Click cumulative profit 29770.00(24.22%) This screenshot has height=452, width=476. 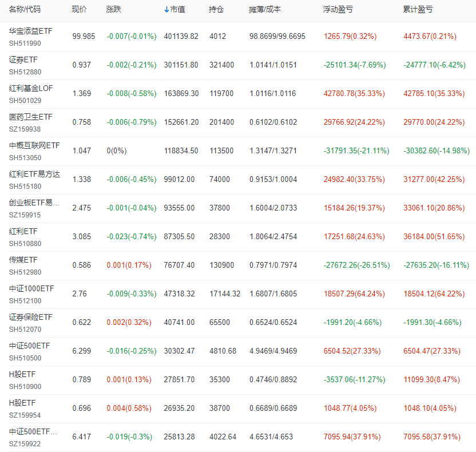pyautogui.click(x=434, y=122)
